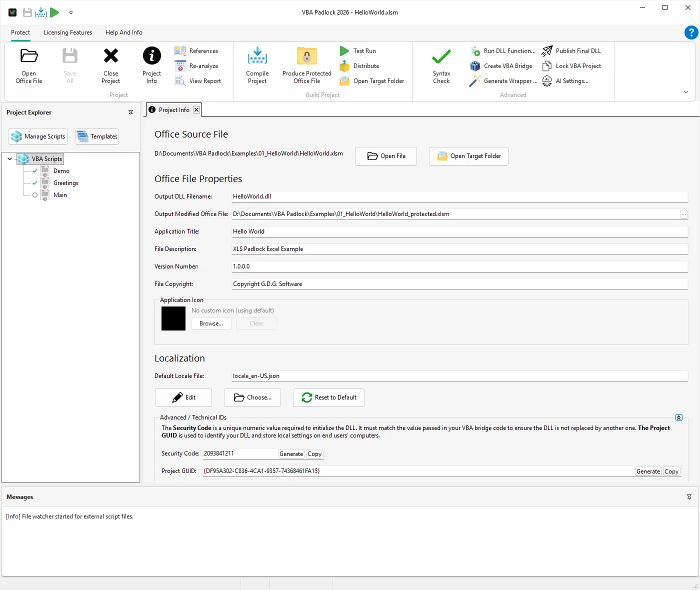This screenshot has height=590, width=700.
Task: Click Browse for application icon
Action: 211,323
